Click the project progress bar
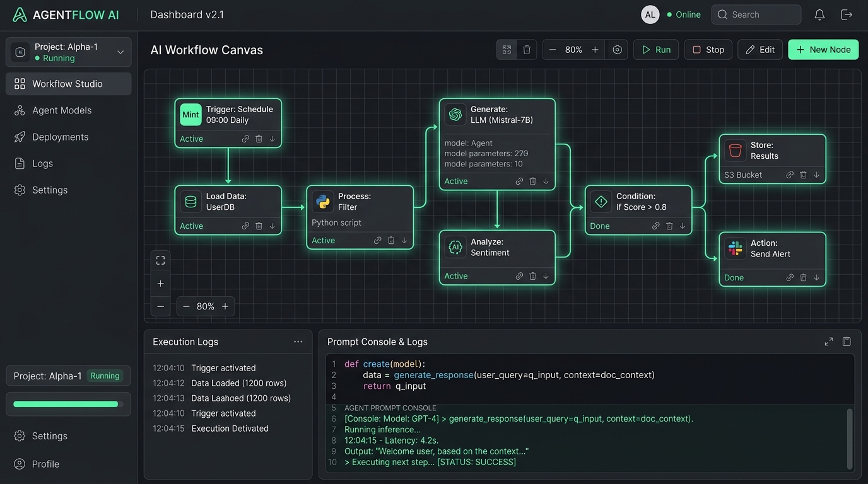 [x=68, y=404]
